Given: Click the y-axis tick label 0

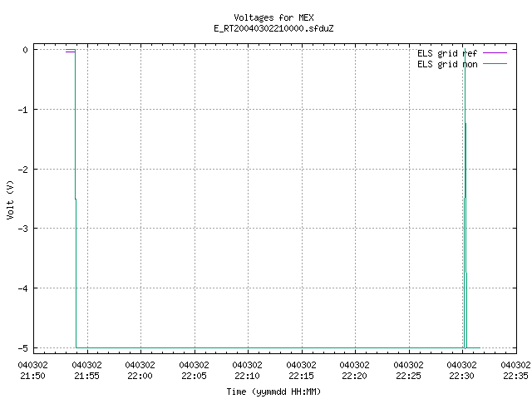Looking at the screenshot, I should click(x=26, y=50).
